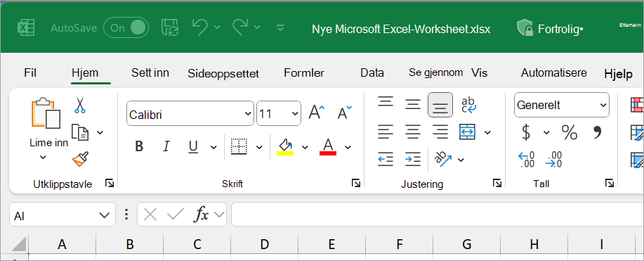Click the file name Nye Microsoft Excel-Worksheet.xlsx
The image size is (644, 261).
(401, 30)
